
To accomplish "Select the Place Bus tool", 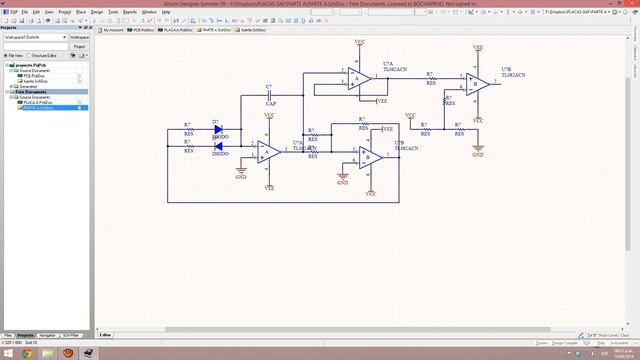I will 211,20.
